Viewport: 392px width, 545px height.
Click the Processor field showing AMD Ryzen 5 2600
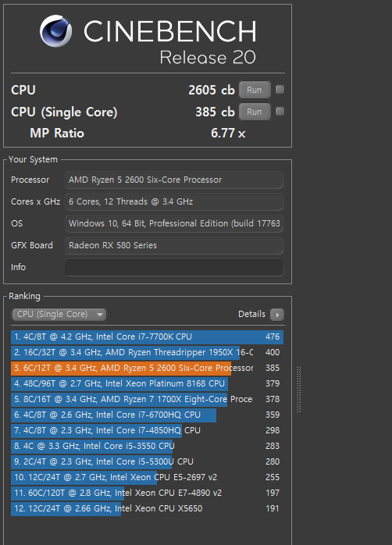pos(174,180)
